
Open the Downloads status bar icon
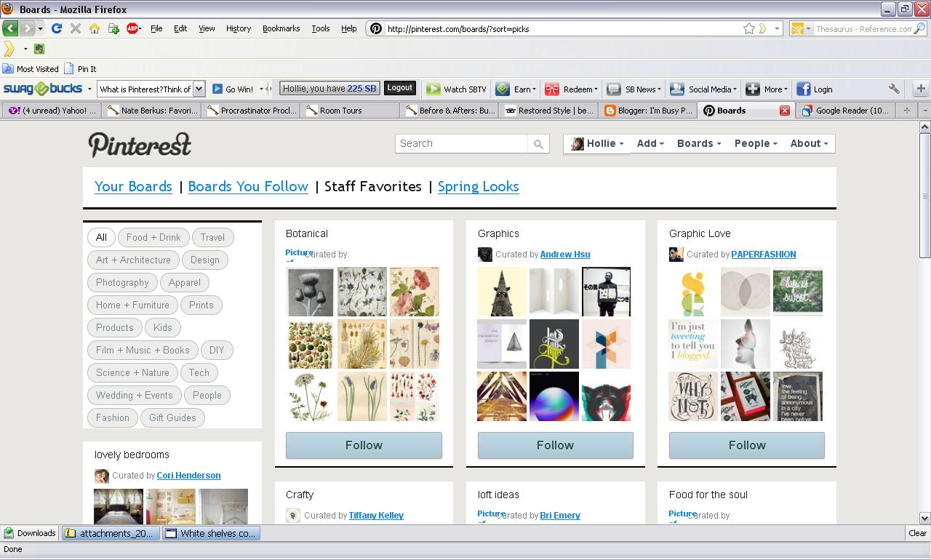30,533
